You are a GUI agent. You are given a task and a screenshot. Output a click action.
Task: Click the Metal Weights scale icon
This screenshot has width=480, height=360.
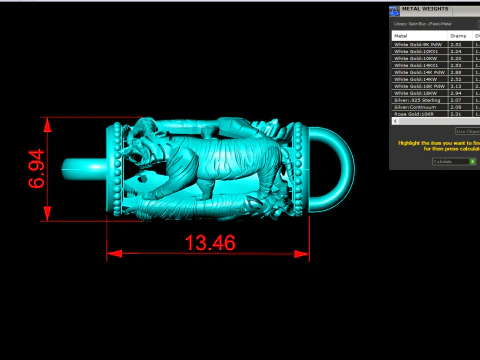(394, 11)
